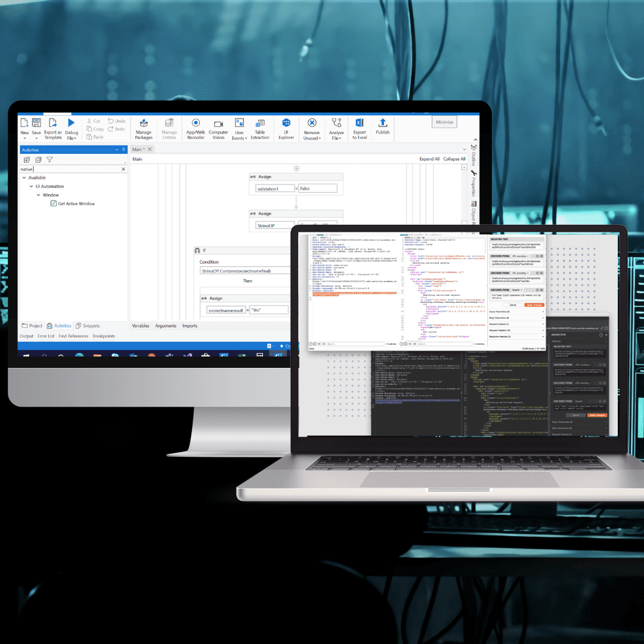The height and width of the screenshot is (644, 644).
Task: Click the projectnameresult field in Assign
Action: click(227, 310)
